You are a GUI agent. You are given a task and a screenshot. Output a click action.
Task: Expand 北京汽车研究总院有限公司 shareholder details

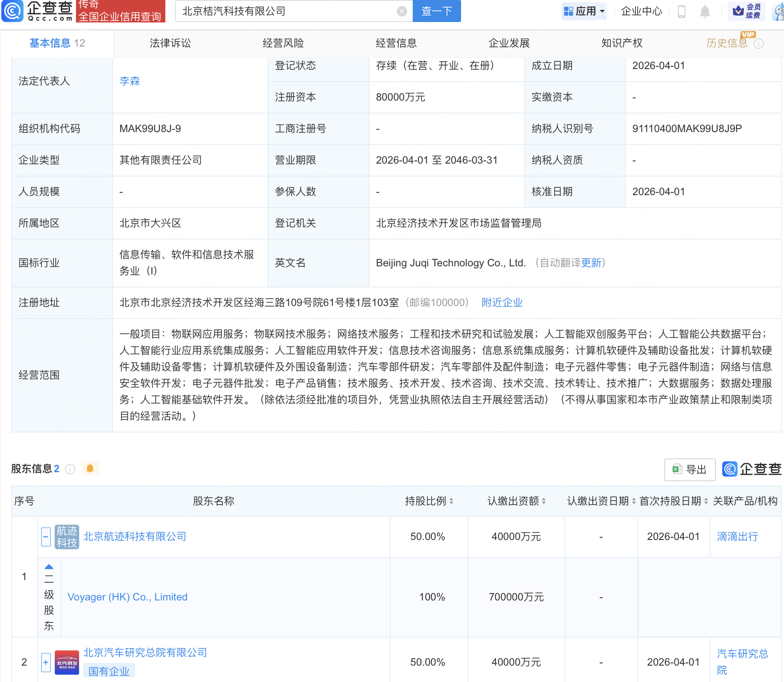pos(46,662)
